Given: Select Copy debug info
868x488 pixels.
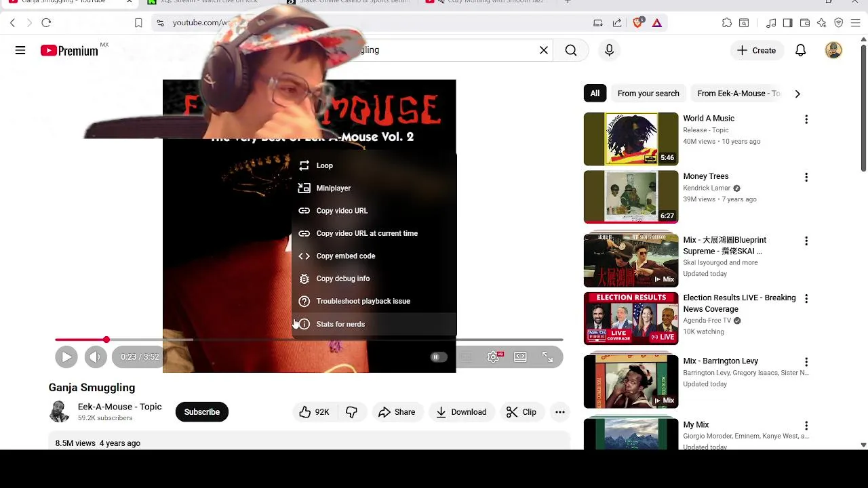Looking at the screenshot, I should pyautogui.click(x=374, y=279).
